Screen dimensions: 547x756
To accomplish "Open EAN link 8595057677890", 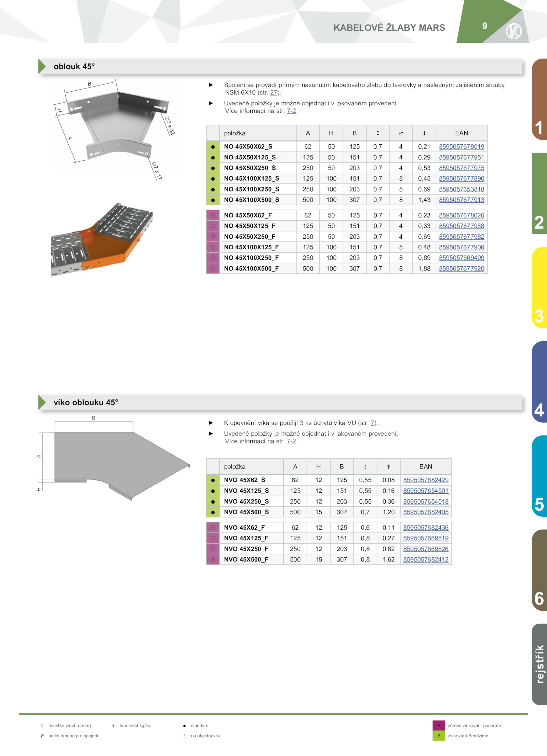I will [461, 178].
